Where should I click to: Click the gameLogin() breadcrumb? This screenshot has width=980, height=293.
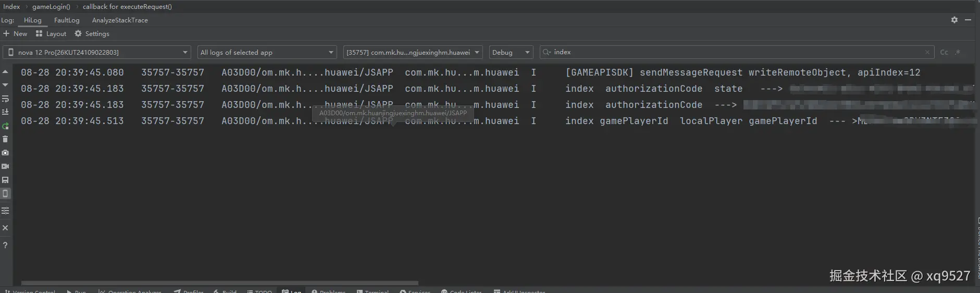pyautogui.click(x=51, y=7)
